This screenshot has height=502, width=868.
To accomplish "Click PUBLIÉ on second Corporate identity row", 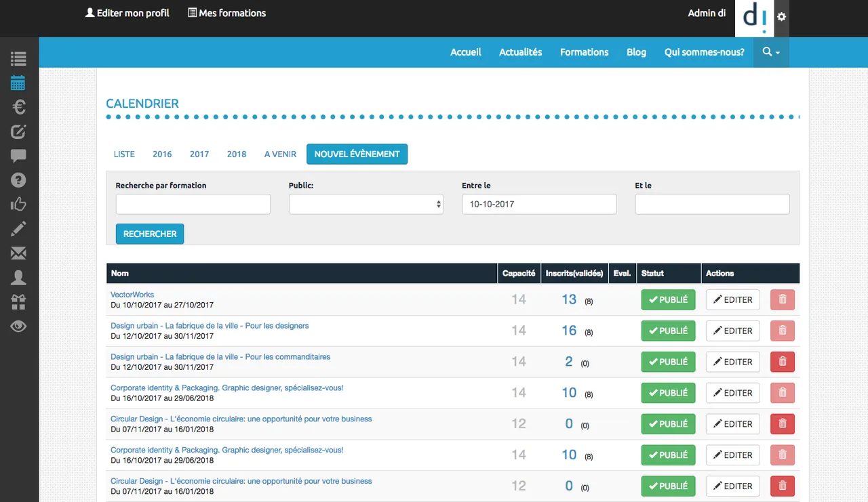I will 668,455.
